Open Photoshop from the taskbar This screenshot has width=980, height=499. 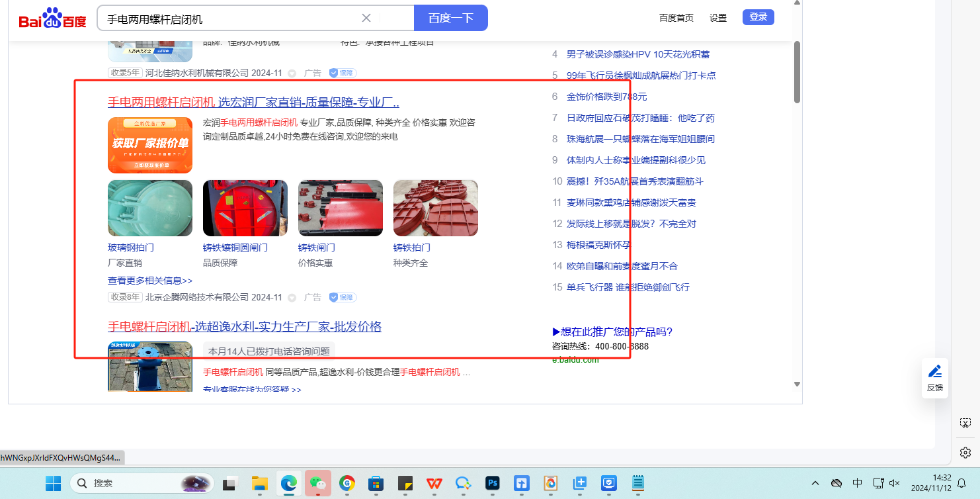pyautogui.click(x=493, y=484)
